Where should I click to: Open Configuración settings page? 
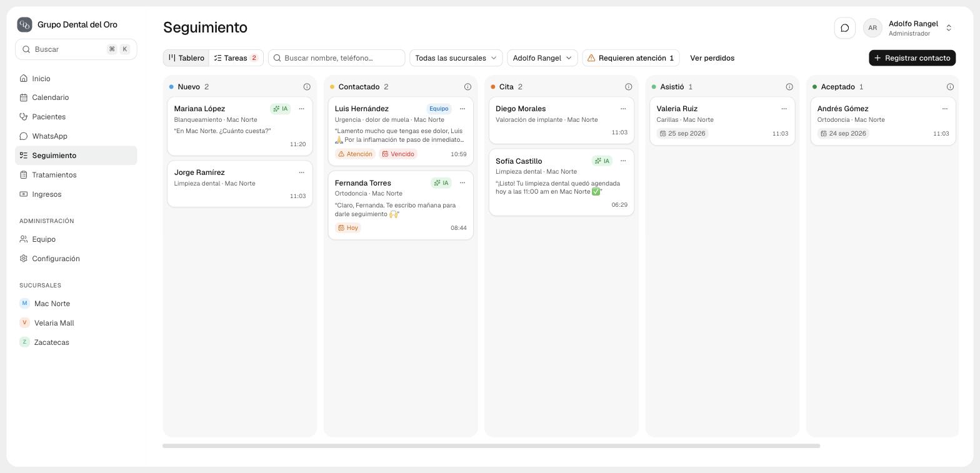coord(76,259)
